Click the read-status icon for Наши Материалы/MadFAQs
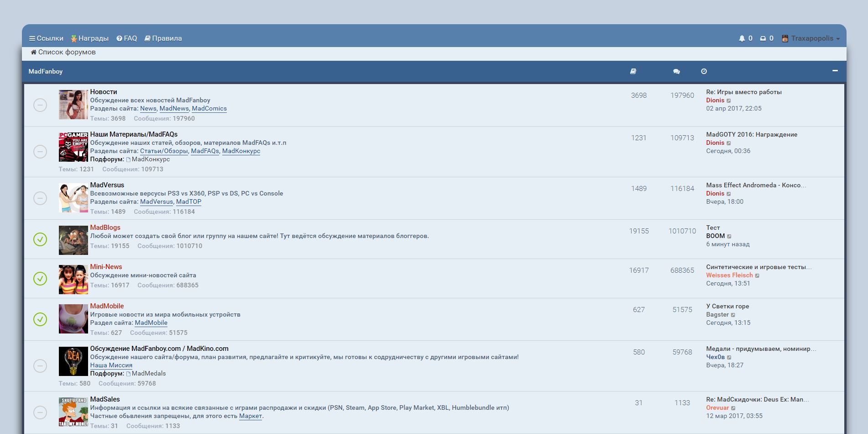 40,152
